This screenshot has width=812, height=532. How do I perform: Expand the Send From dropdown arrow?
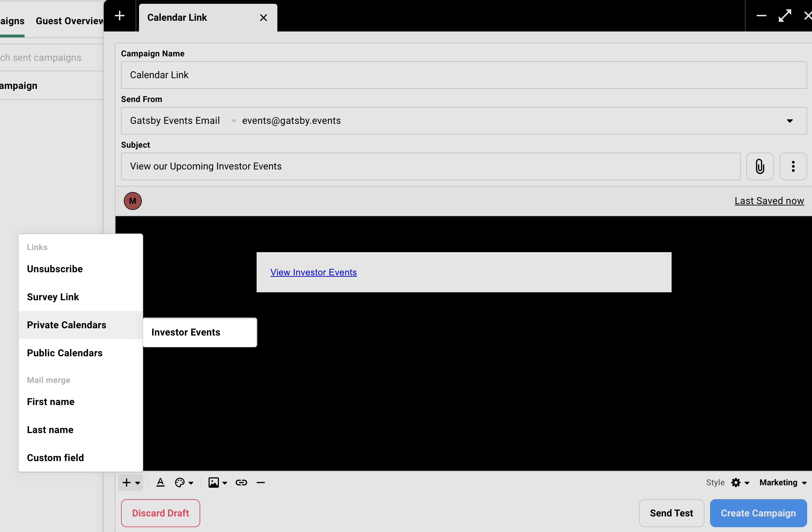click(x=790, y=121)
